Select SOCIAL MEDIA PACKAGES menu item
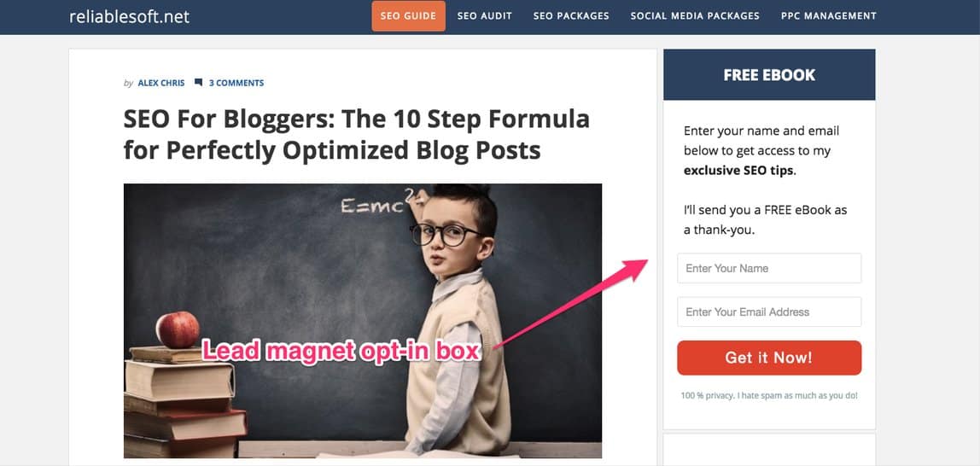This screenshot has height=466, width=980. pyautogui.click(x=695, y=15)
